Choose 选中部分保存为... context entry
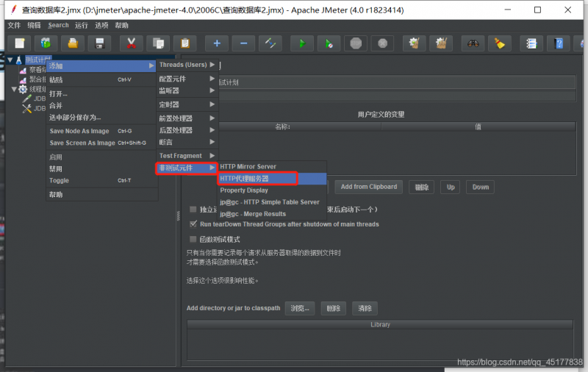588x372 pixels. (x=101, y=118)
